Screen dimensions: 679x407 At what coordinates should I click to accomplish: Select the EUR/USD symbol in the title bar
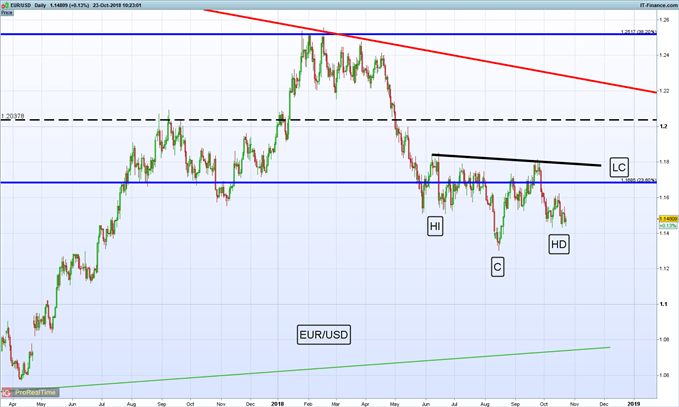(20, 5)
